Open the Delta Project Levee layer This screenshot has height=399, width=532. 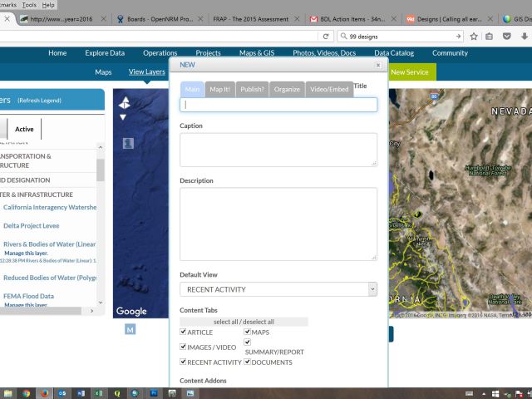click(x=32, y=225)
